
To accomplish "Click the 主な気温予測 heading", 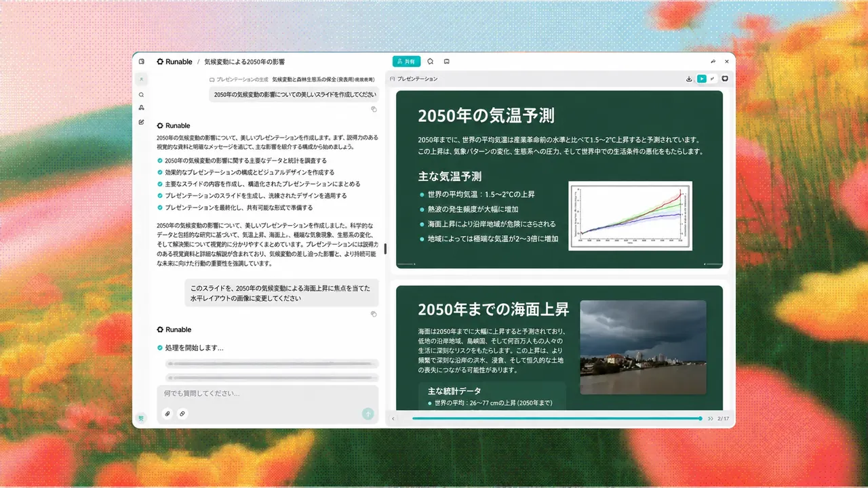I will click(x=450, y=176).
